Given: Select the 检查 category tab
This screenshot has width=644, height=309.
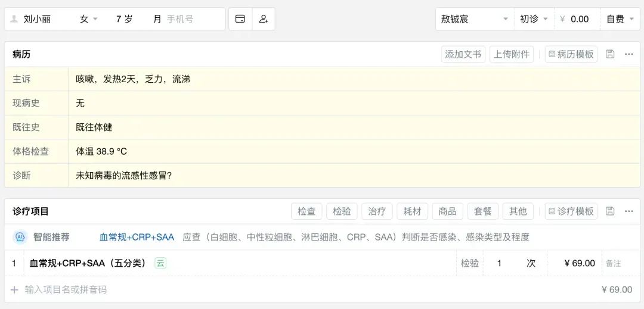Looking at the screenshot, I should [306, 211].
